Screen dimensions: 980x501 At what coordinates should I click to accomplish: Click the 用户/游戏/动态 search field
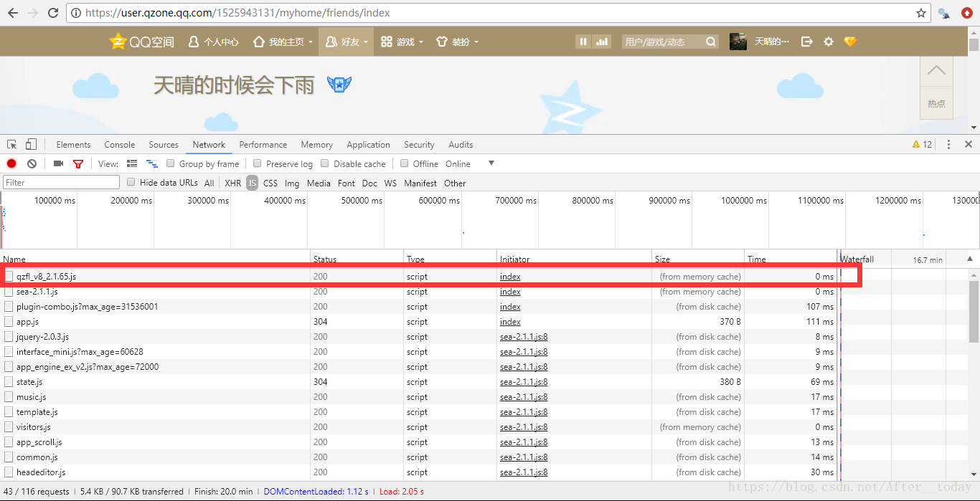coord(663,42)
